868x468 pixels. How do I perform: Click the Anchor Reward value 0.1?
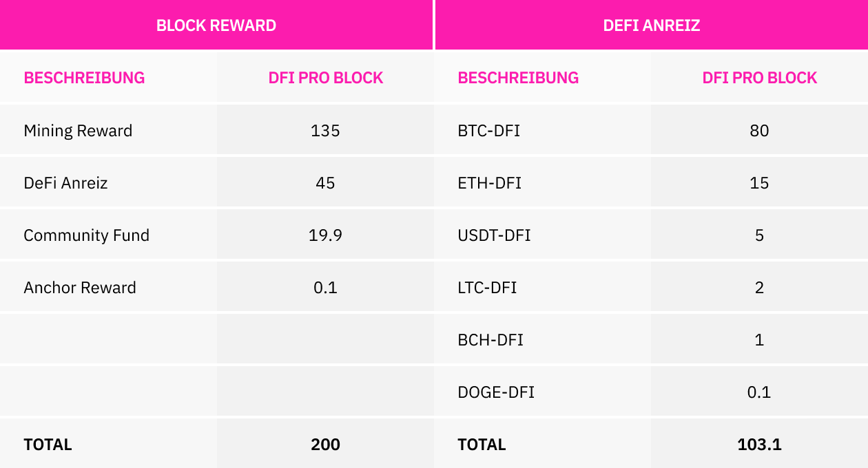(x=325, y=288)
